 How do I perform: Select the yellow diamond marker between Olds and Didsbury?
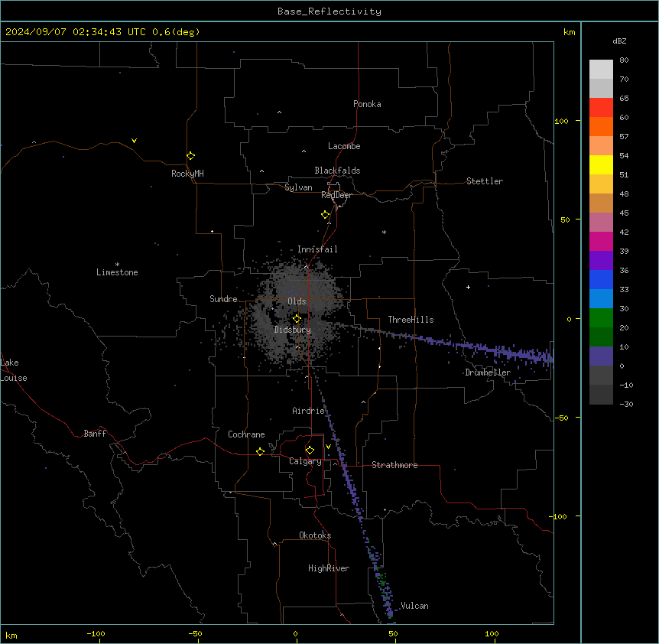297,319
